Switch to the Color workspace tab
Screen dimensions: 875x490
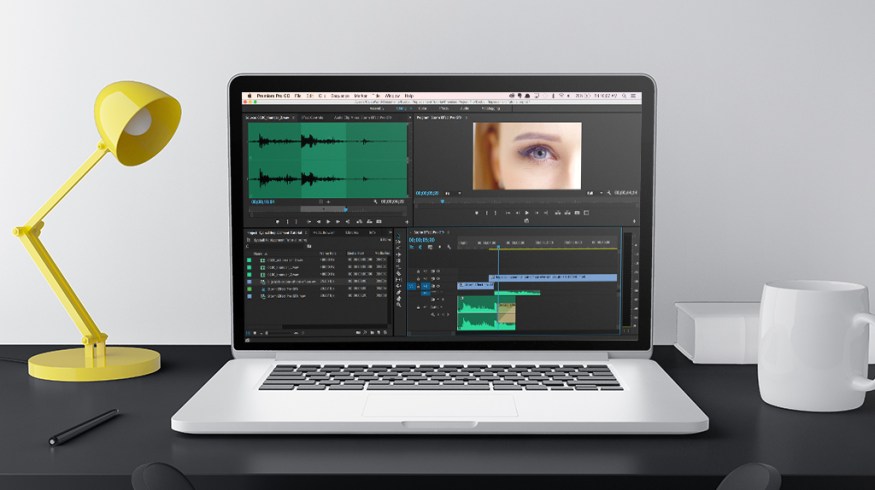[422, 108]
